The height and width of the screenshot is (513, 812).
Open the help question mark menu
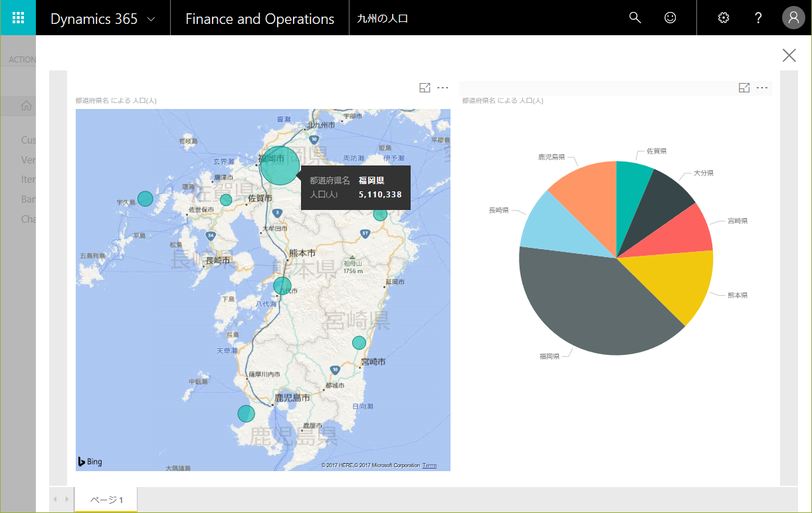(x=758, y=18)
